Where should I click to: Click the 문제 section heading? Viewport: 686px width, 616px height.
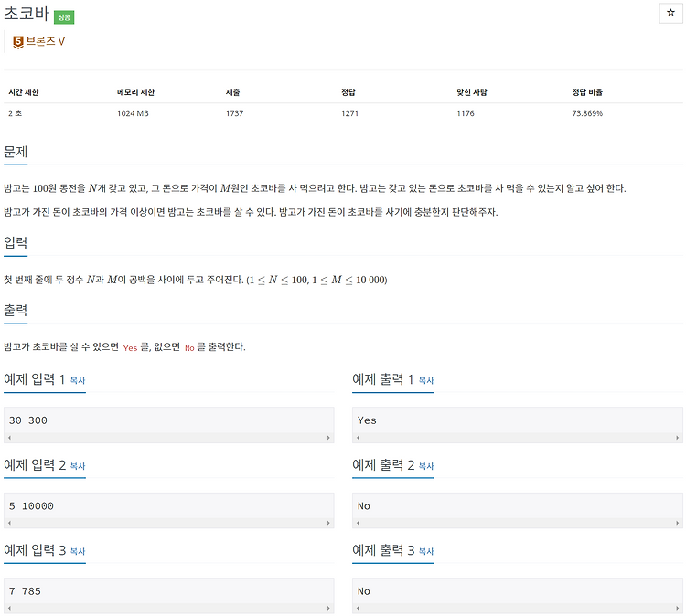pyautogui.click(x=16, y=152)
